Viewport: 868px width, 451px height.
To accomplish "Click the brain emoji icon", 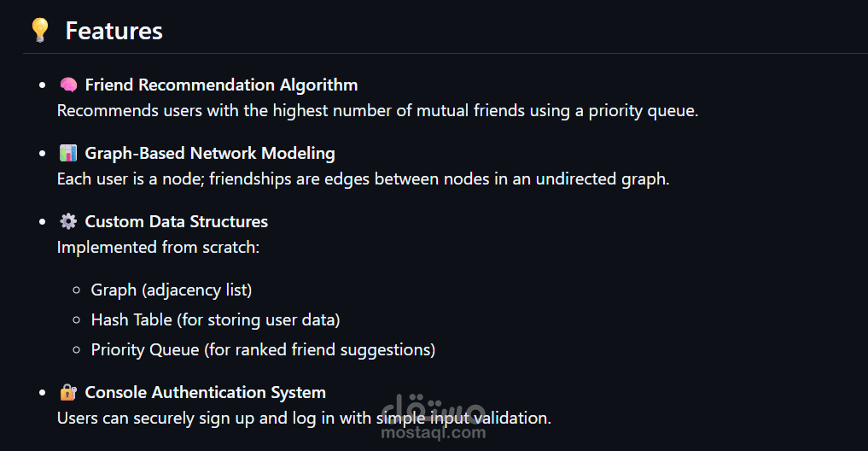I will click(x=68, y=85).
